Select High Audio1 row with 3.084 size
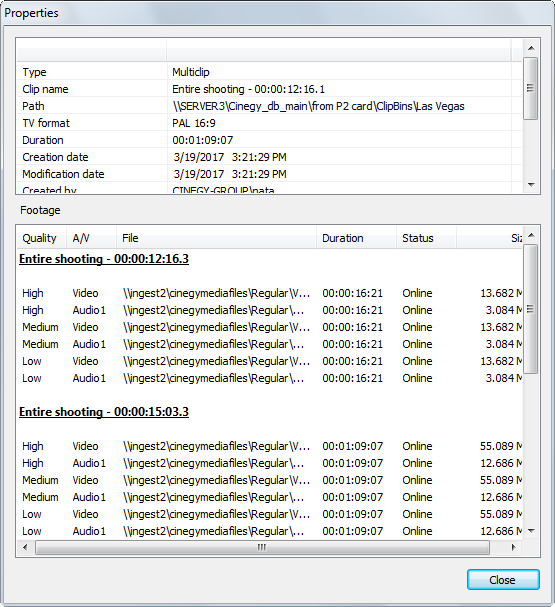 tap(270, 310)
